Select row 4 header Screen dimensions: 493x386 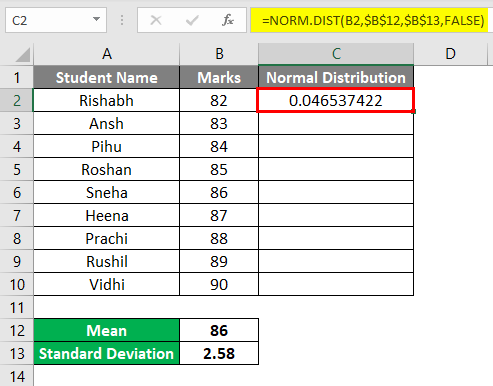click(x=17, y=146)
